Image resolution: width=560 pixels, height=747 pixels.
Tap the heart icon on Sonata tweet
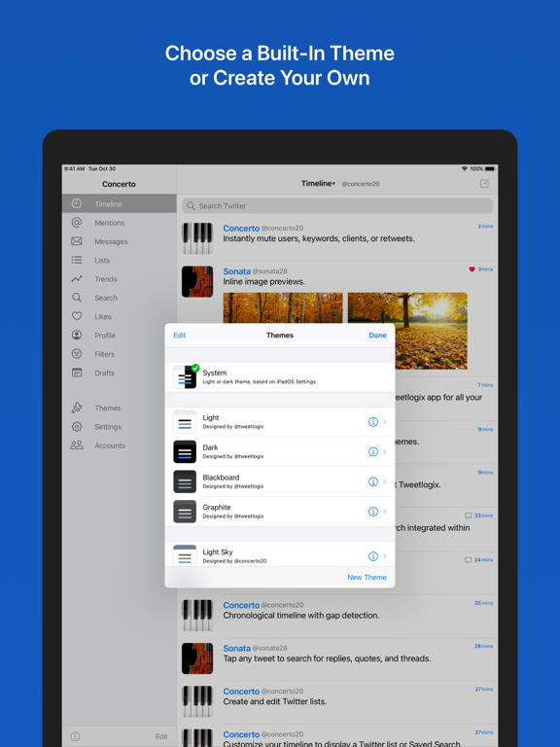(472, 269)
